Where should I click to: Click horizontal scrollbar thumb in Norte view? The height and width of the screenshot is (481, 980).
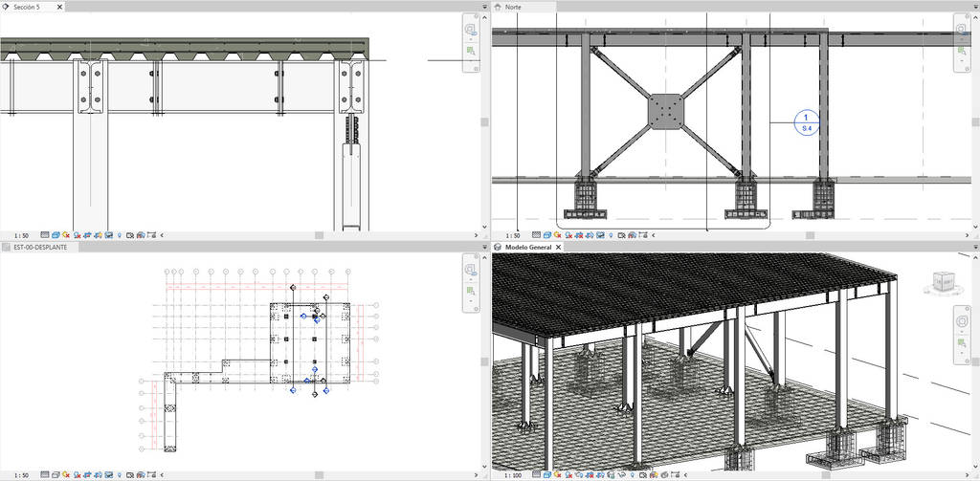[x=810, y=235]
